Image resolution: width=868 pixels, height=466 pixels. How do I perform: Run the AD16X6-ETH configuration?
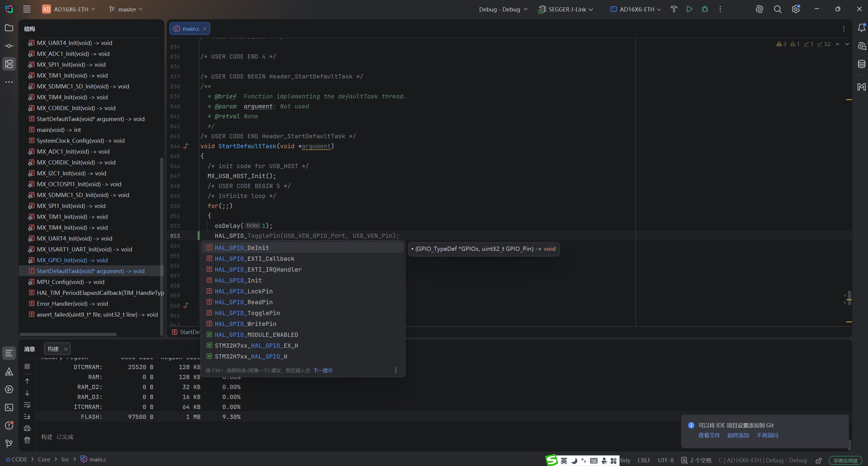[689, 9]
